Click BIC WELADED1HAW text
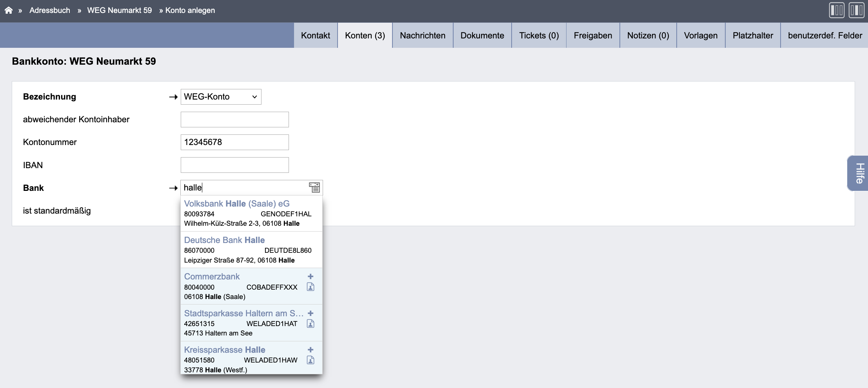 point(271,360)
